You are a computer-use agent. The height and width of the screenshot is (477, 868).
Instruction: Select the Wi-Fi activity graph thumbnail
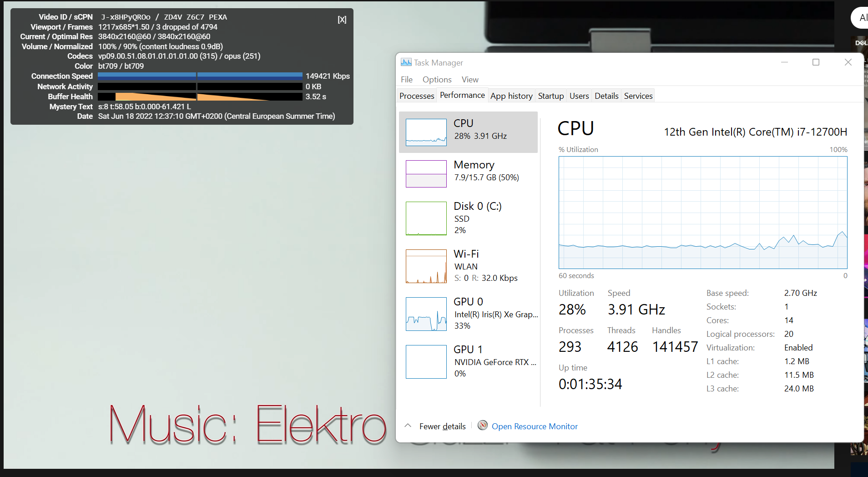(426, 266)
